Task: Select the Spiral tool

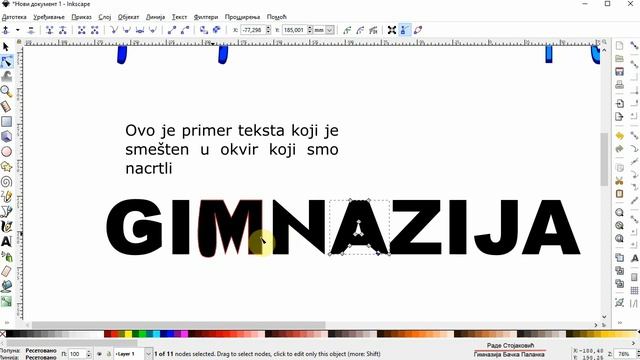Action: pos(6,182)
